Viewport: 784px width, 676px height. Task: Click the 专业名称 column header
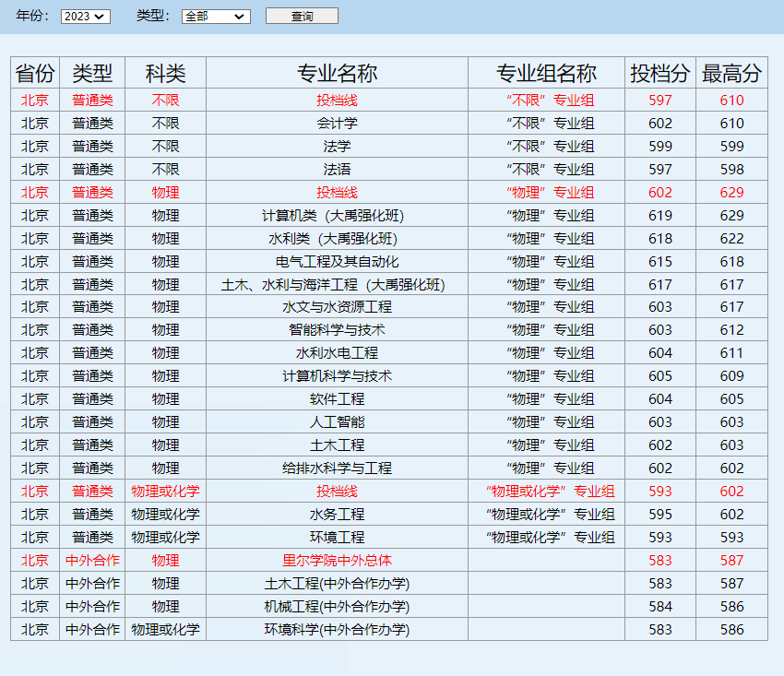pyautogui.click(x=337, y=73)
